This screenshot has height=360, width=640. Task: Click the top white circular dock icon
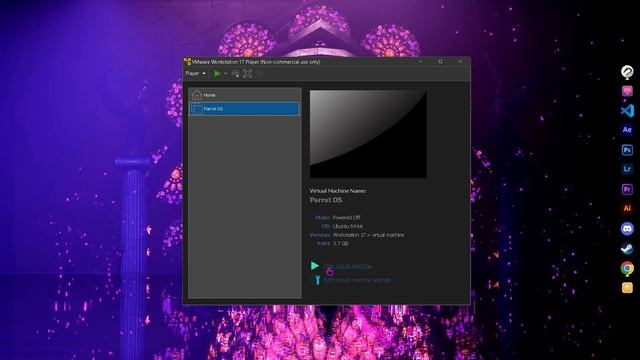[x=627, y=72]
